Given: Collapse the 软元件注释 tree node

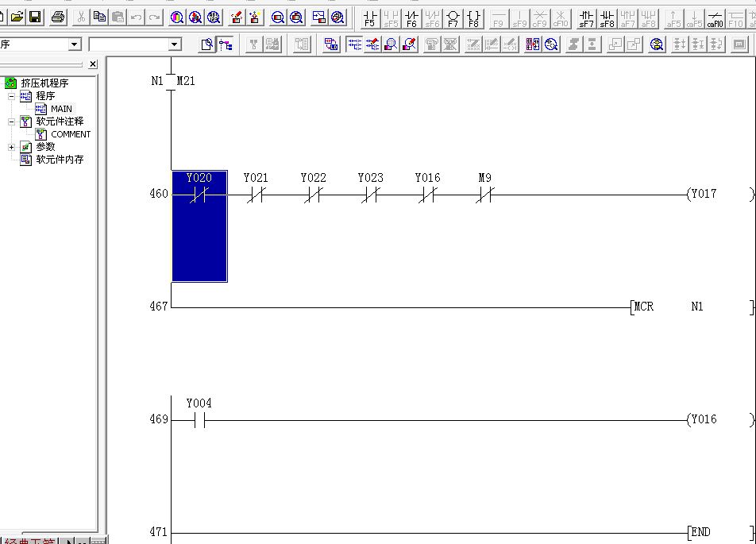Looking at the screenshot, I should point(12,122).
